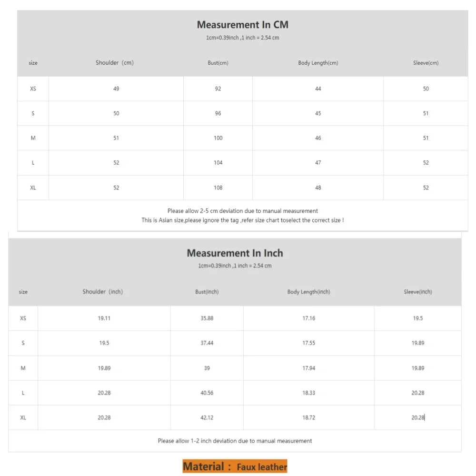Click the 1-2 inch deviation note
476x476 pixels.
pyautogui.click(x=235, y=441)
